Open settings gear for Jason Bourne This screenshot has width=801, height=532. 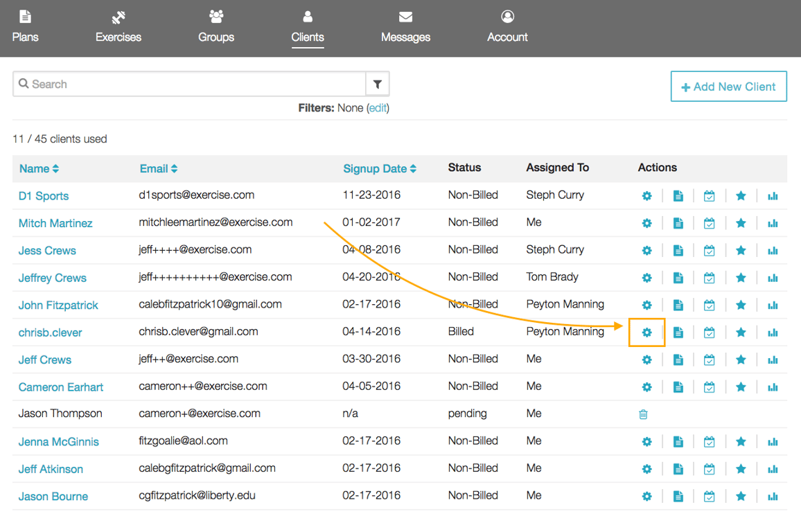[x=646, y=496]
